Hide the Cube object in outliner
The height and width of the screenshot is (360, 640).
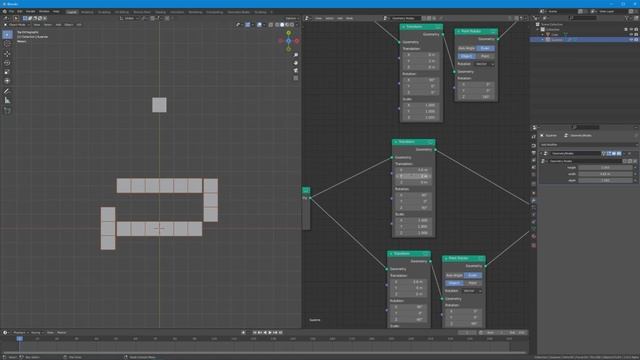pos(631,35)
